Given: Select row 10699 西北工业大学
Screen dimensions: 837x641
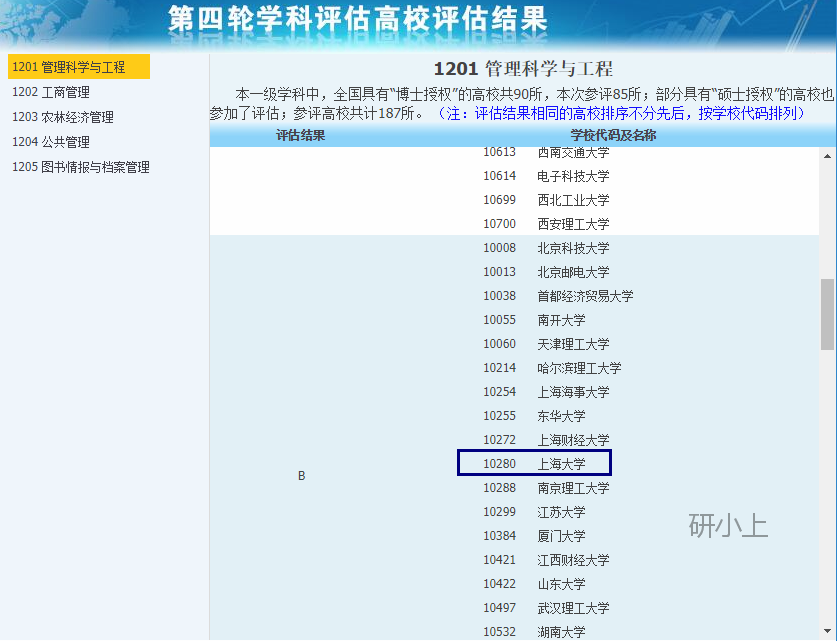Looking at the screenshot, I should click(546, 200).
